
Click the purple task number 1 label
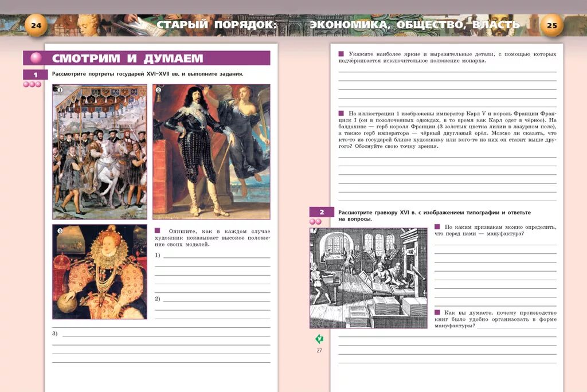(x=36, y=75)
